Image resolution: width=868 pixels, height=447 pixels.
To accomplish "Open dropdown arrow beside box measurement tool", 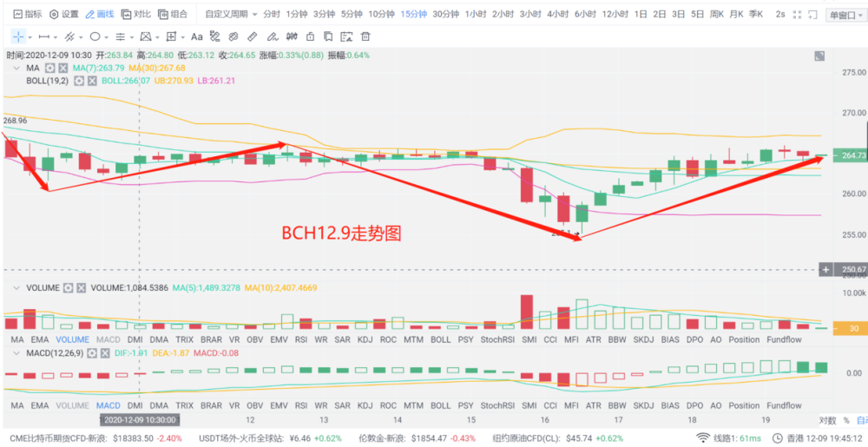I will coord(182,37).
